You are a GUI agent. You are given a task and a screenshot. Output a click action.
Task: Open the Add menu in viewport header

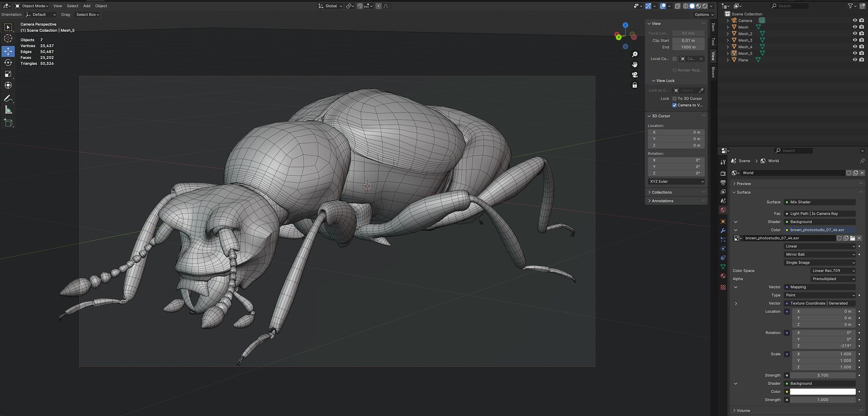tap(86, 6)
